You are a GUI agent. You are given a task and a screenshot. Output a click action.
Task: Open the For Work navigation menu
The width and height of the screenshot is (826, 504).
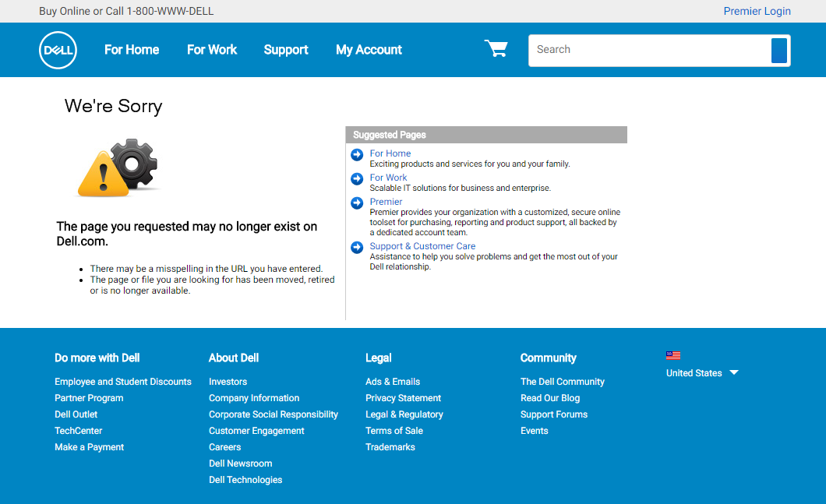click(x=212, y=50)
